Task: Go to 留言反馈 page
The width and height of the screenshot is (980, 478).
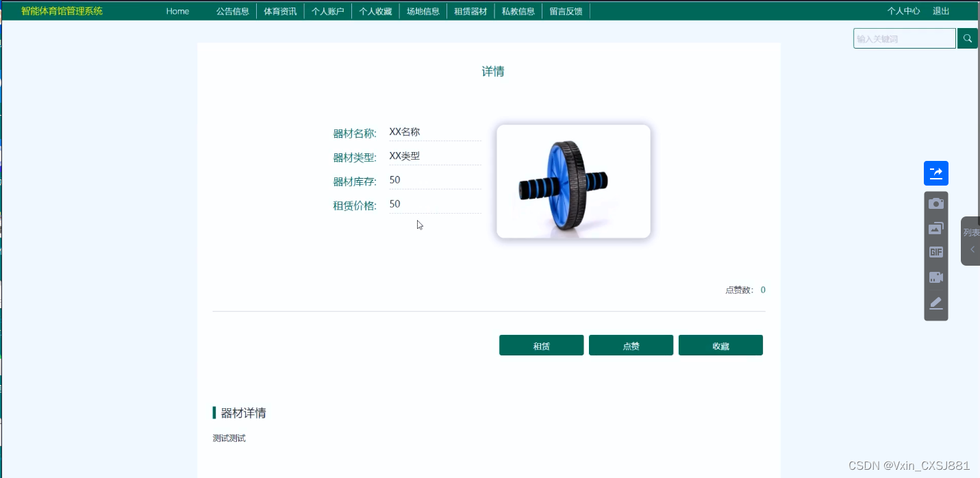Action: 566,11
